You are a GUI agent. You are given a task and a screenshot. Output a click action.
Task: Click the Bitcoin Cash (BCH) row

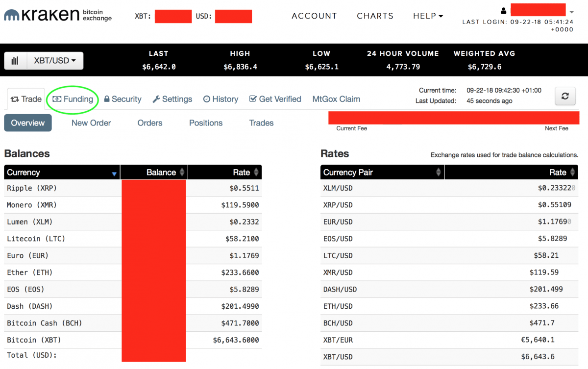[133, 323]
